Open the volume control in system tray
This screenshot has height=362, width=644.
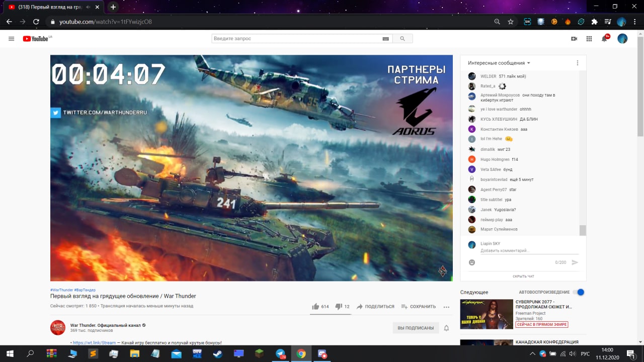tap(573, 353)
